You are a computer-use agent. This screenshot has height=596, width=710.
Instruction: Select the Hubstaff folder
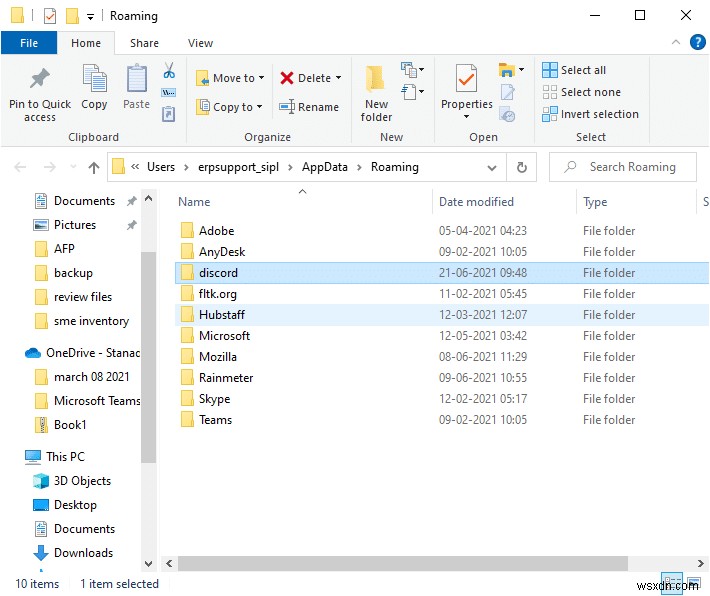442,315
